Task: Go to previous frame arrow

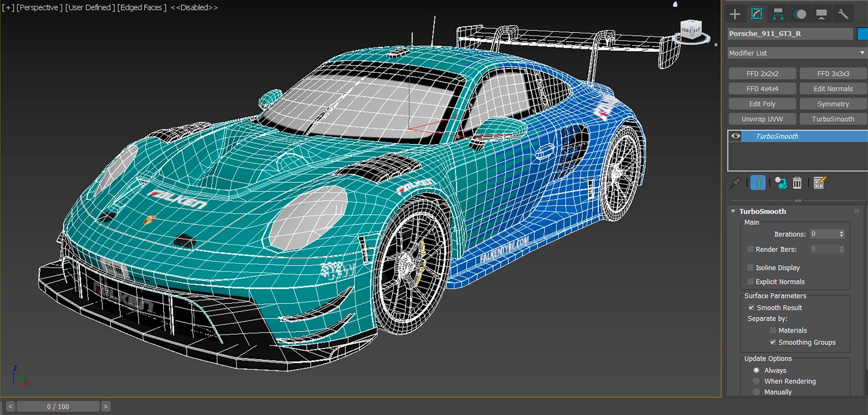Action: (x=10, y=406)
